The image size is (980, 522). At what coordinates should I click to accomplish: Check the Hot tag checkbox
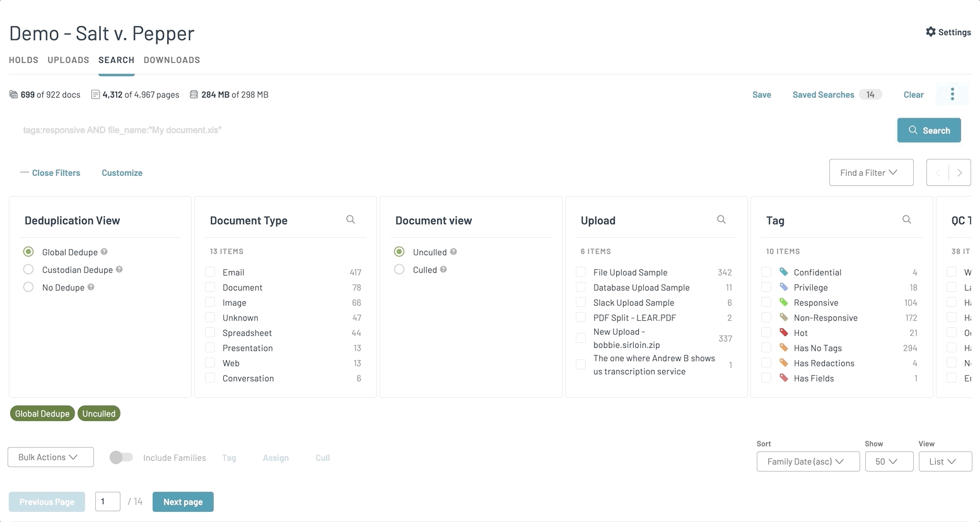pos(766,332)
